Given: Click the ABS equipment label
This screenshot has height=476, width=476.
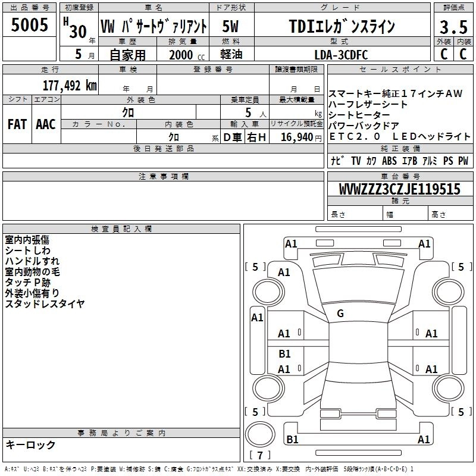Looking at the screenshot, I should pos(389,161).
